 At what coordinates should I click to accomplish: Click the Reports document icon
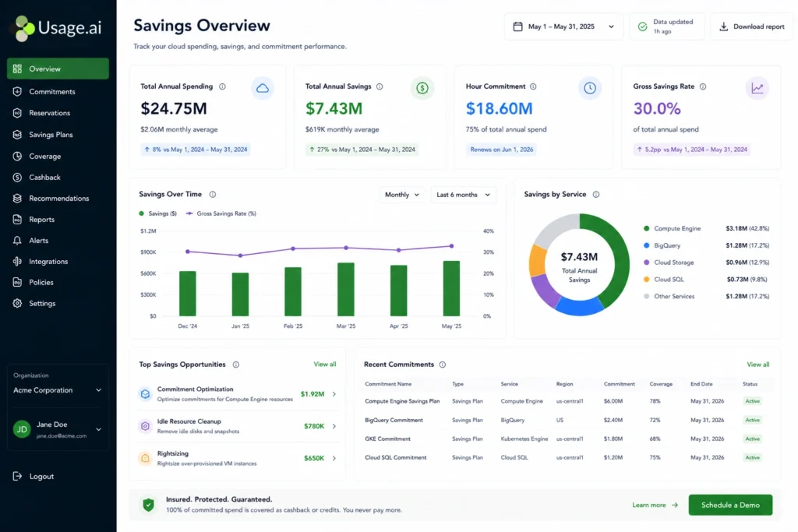pyautogui.click(x=17, y=220)
